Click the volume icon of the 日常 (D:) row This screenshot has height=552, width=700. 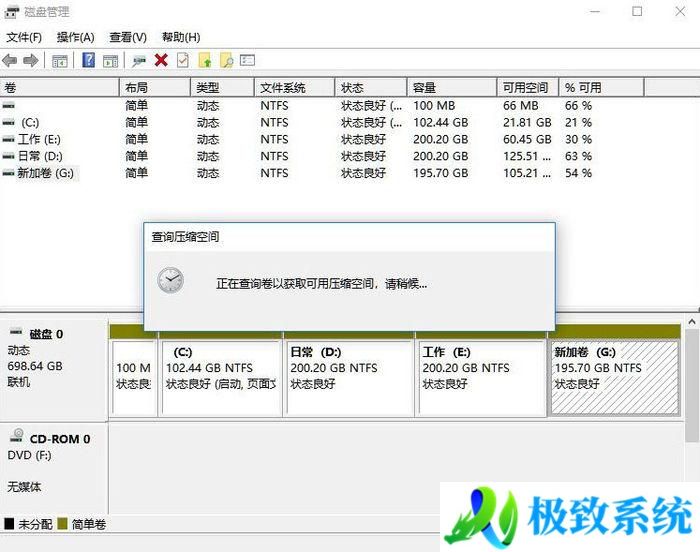click(x=8, y=156)
